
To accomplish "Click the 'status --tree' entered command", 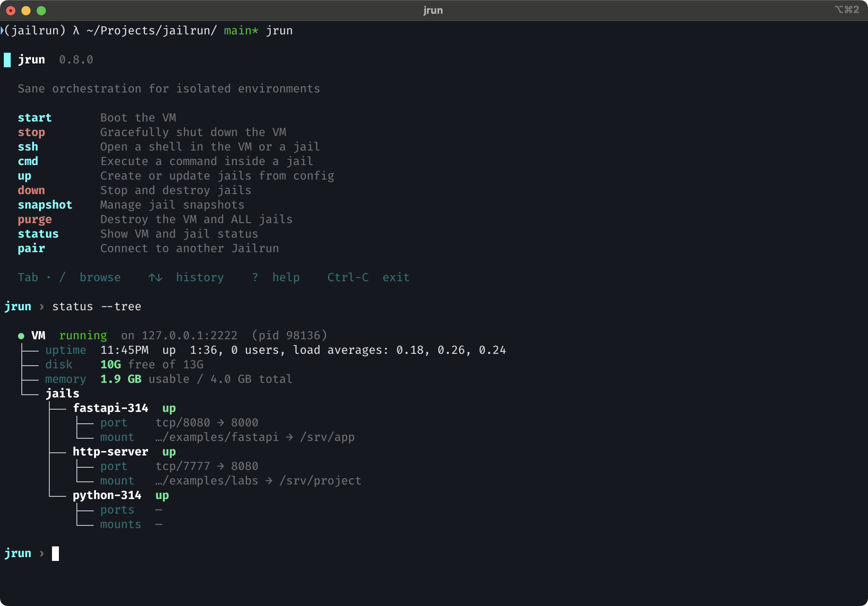I will [97, 306].
